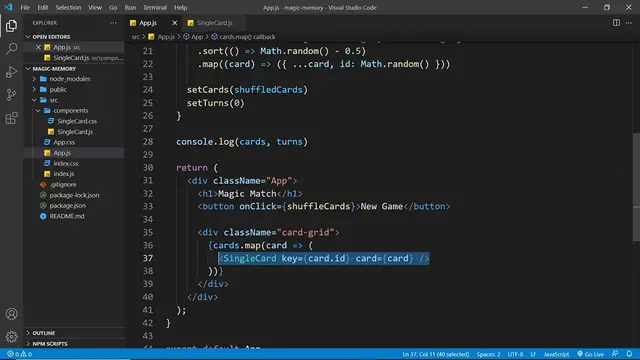Collapse the Open Editors section
Viewport: 640px width, 360px height.
(28, 37)
